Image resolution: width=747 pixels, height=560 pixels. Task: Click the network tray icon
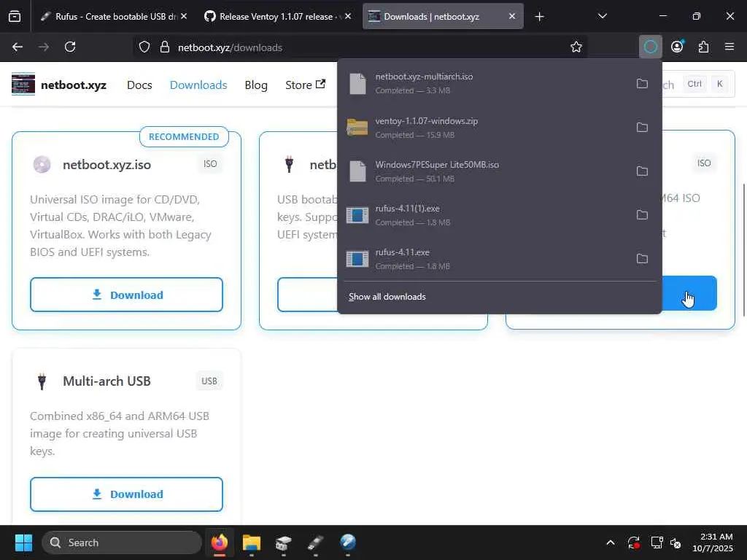tap(657, 542)
